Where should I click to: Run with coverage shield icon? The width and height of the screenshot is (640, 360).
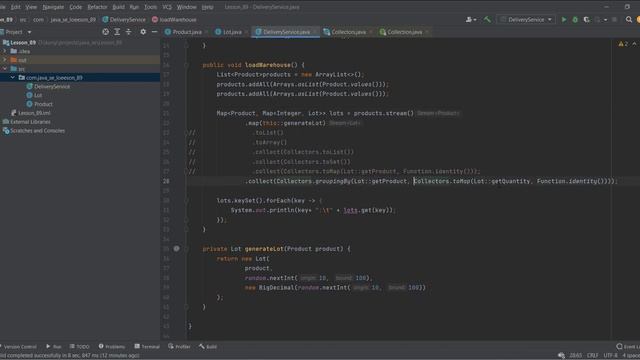(x=587, y=20)
